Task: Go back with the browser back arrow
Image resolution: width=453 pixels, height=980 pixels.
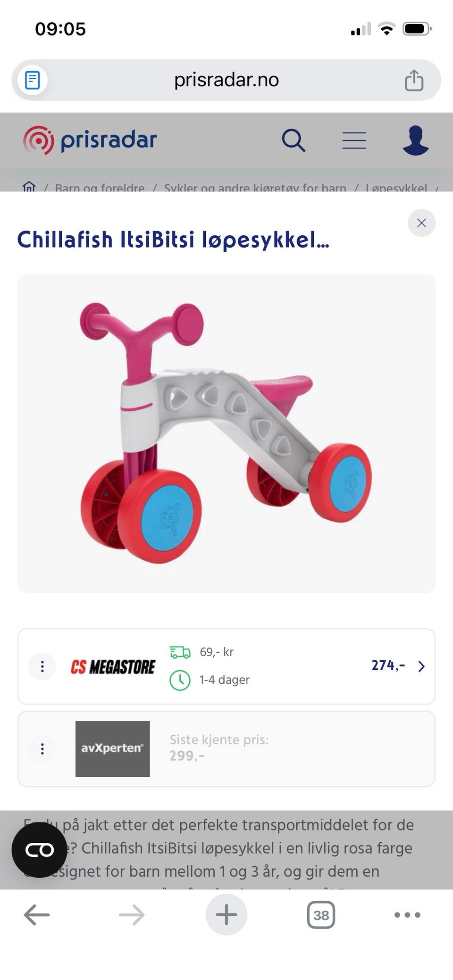Action: (x=37, y=914)
